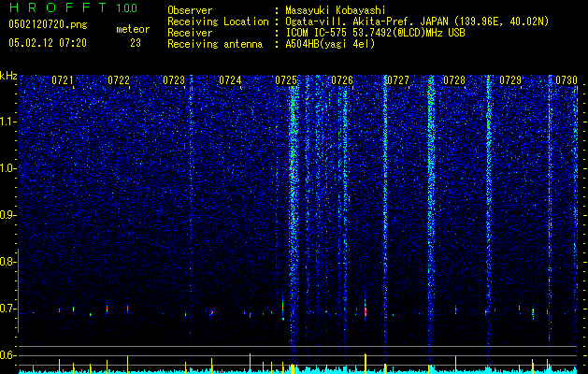Click the meteor count value 23

pos(136,43)
